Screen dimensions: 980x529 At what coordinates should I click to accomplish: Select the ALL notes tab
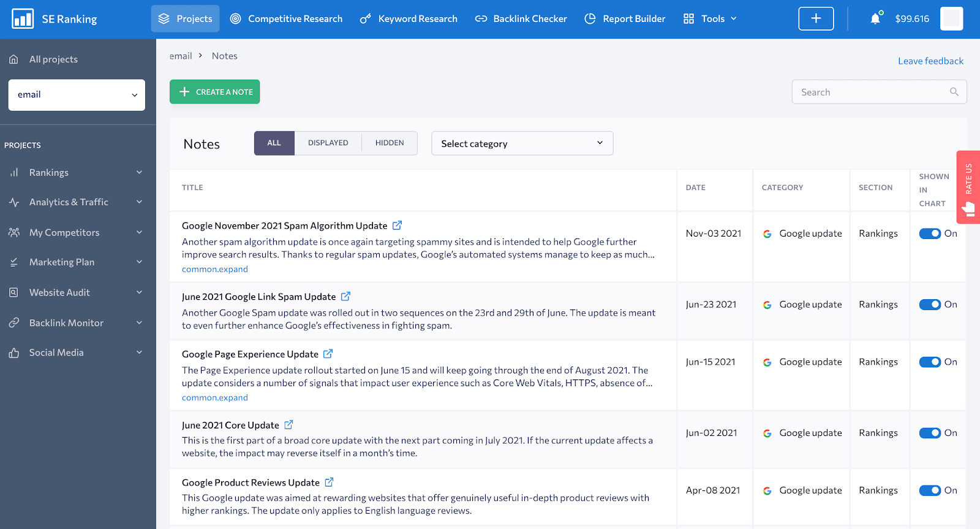[x=274, y=143]
